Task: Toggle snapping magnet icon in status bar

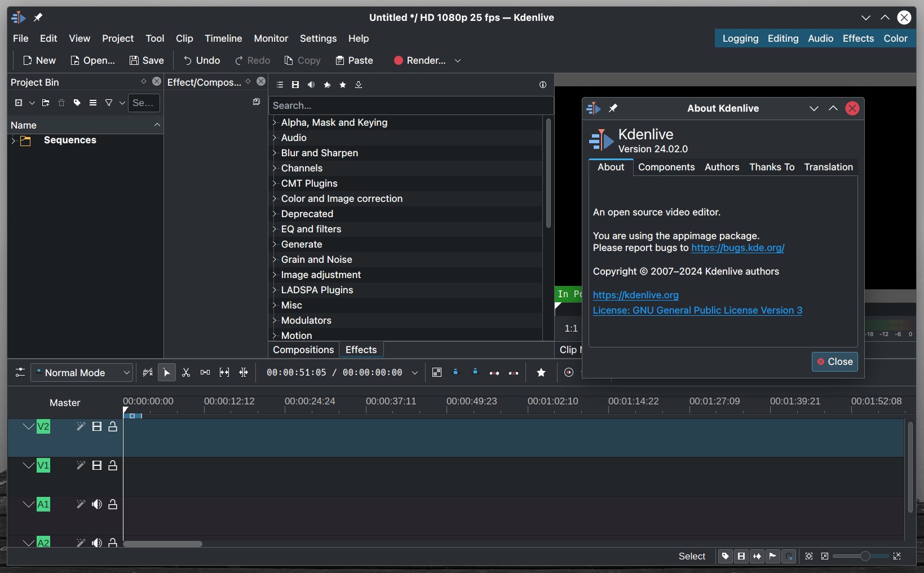Action: [789, 556]
